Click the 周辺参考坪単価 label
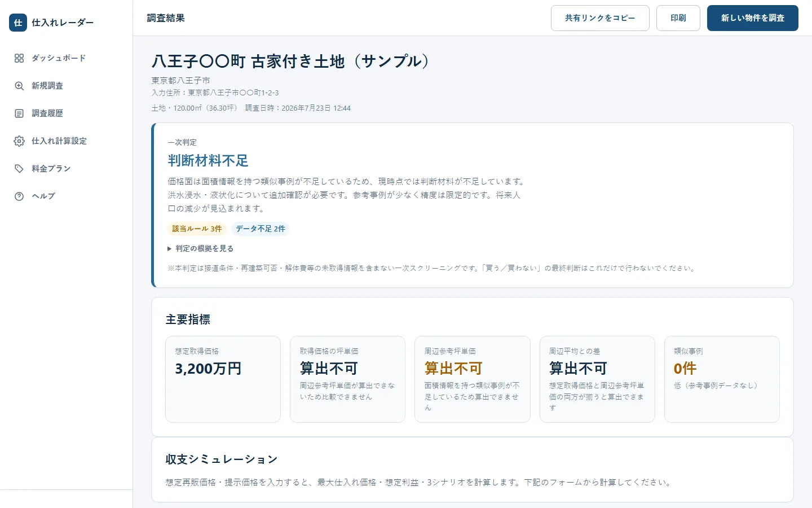Viewport: 812px width, 508px height. 450,351
